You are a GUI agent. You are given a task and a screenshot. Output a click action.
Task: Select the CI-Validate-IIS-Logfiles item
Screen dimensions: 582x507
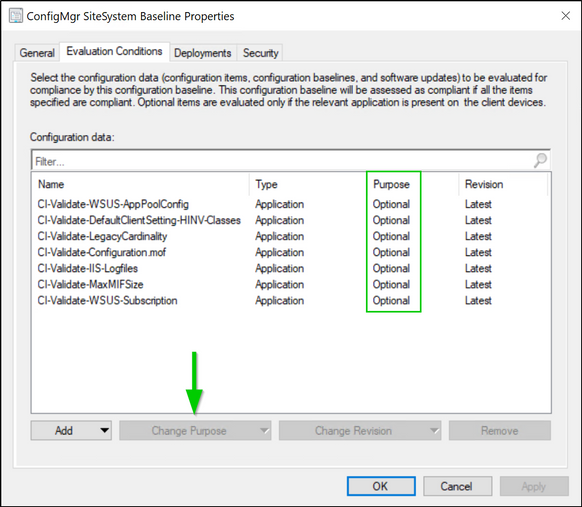[88, 268]
